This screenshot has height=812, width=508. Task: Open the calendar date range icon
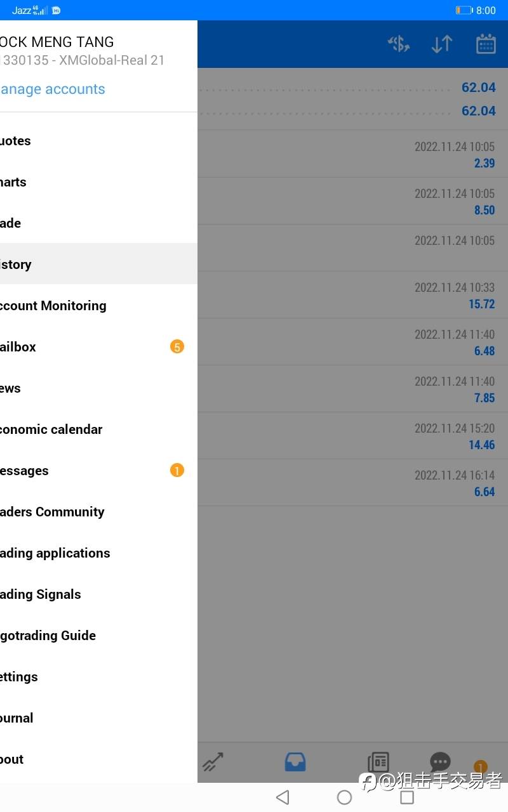[x=486, y=44]
